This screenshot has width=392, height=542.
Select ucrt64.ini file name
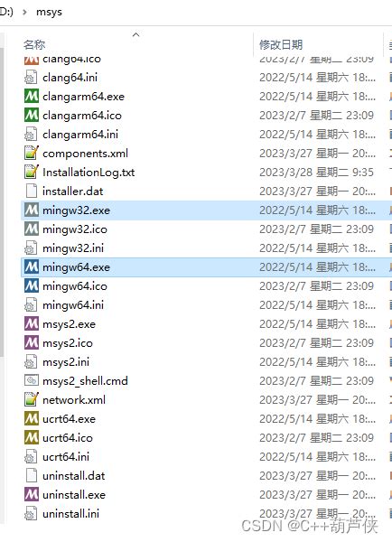[x=66, y=456]
